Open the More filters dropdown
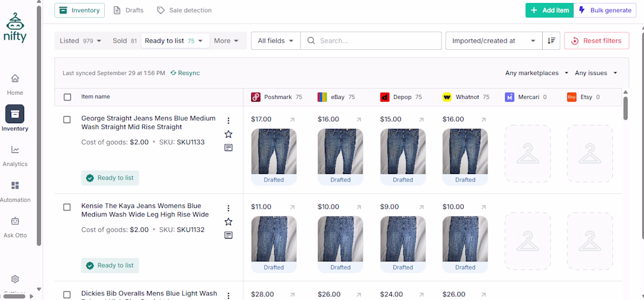This screenshot has height=300, width=644. 227,40
